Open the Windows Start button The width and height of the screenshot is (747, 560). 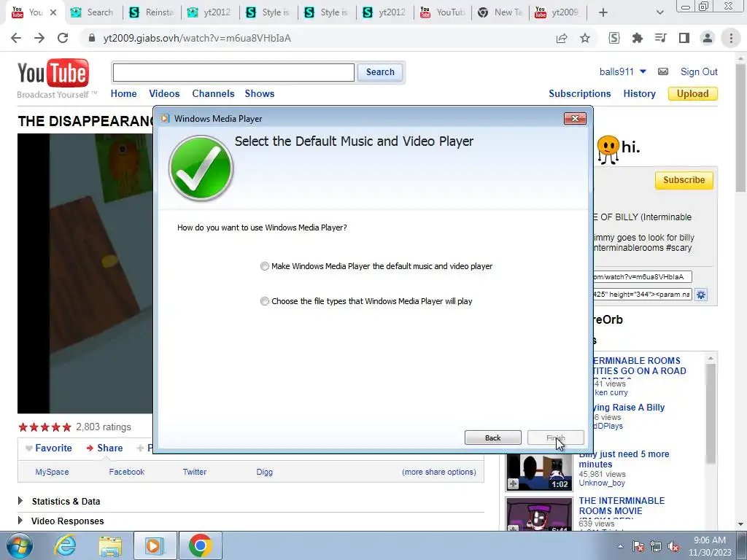click(x=19, y=545)
